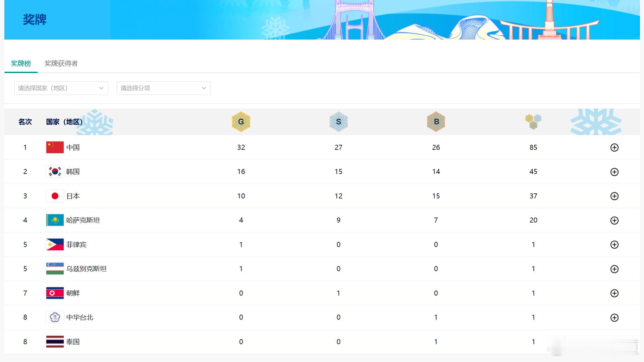Click the 泰国 row flag thumbnail
644x362 pixels.
coord(55,342)
